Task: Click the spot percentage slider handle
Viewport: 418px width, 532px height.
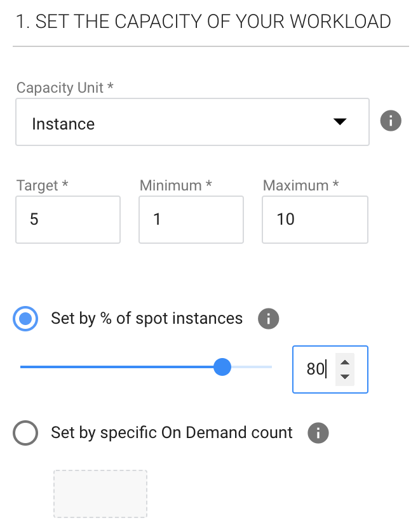Action: click(x=222, y=367)
